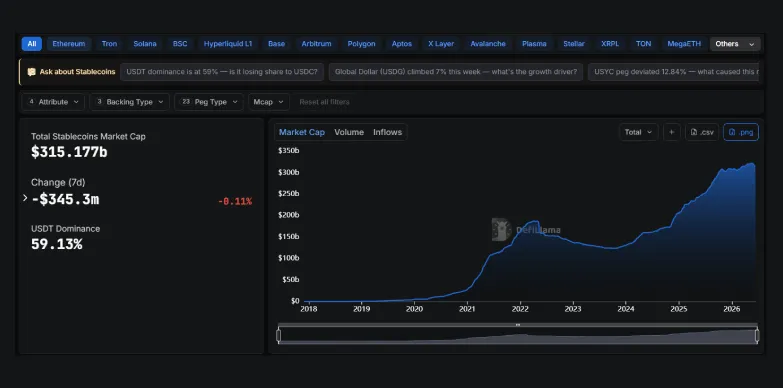
Task: Pick the XRPL chain filter
Action: click(610, 44)
